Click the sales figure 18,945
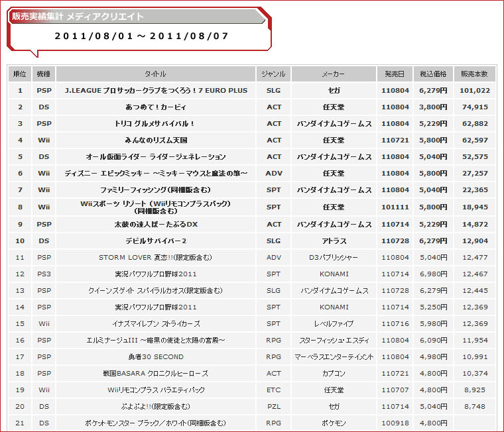Screen dimensions: 504x432 (x=475, y=207)
